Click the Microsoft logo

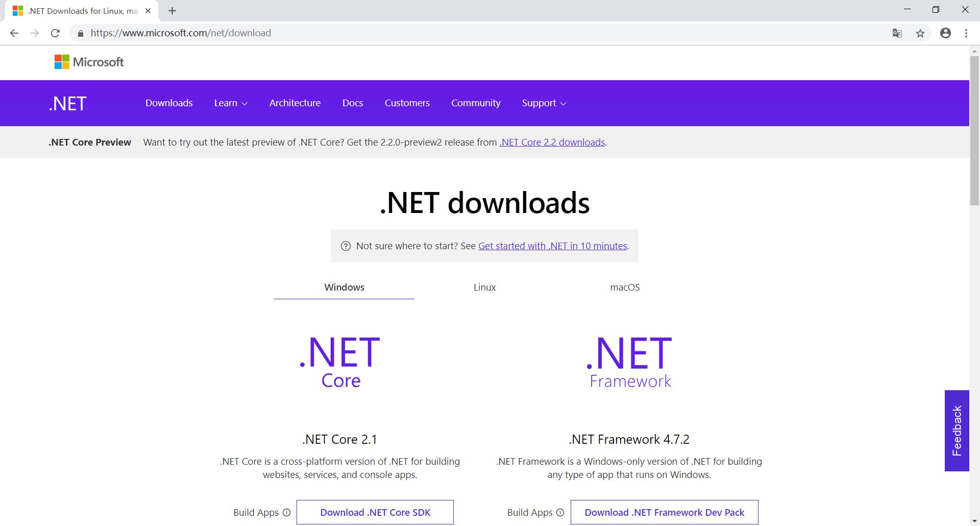point(89,62)
